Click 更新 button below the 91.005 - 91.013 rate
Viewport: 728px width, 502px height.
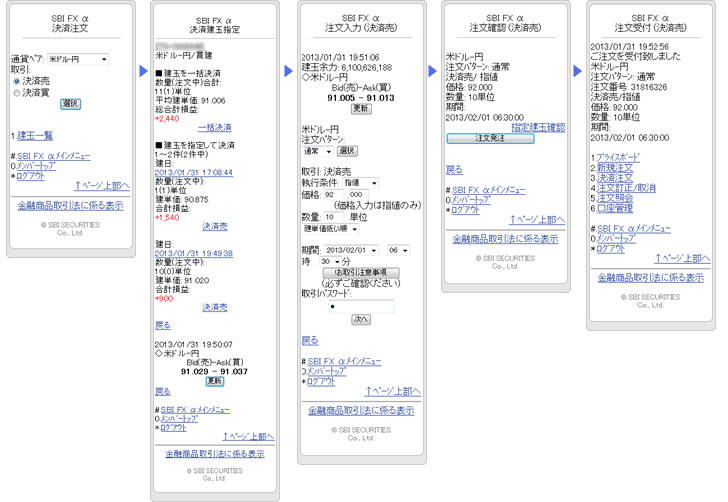[361, 108]
